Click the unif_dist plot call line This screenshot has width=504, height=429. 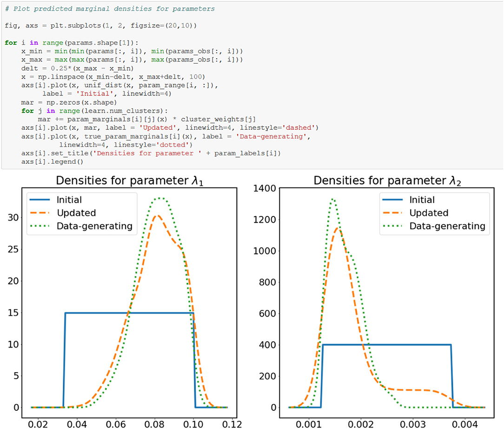pos(119,85)
